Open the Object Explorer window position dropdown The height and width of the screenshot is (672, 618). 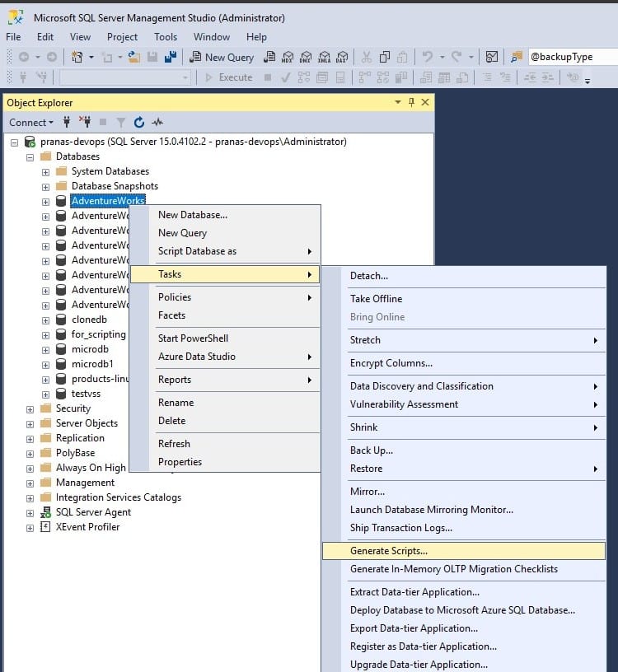(x=398, y=102)
